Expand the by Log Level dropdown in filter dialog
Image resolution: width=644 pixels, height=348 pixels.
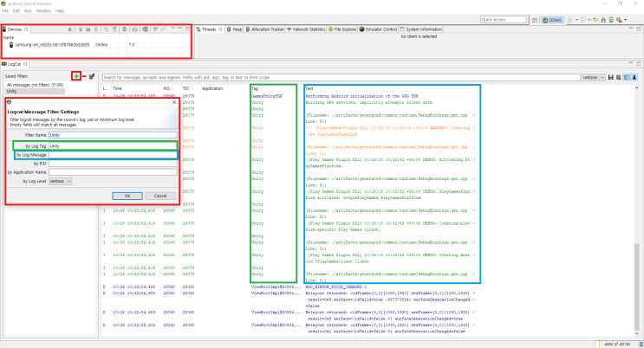click(61, 181)
